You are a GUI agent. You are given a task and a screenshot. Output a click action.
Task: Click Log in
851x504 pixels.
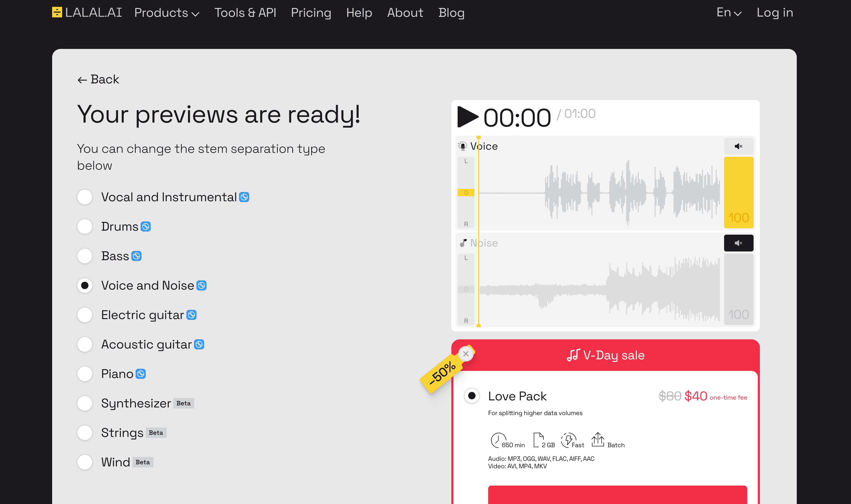pyautogui.click(x=775, y=13)
